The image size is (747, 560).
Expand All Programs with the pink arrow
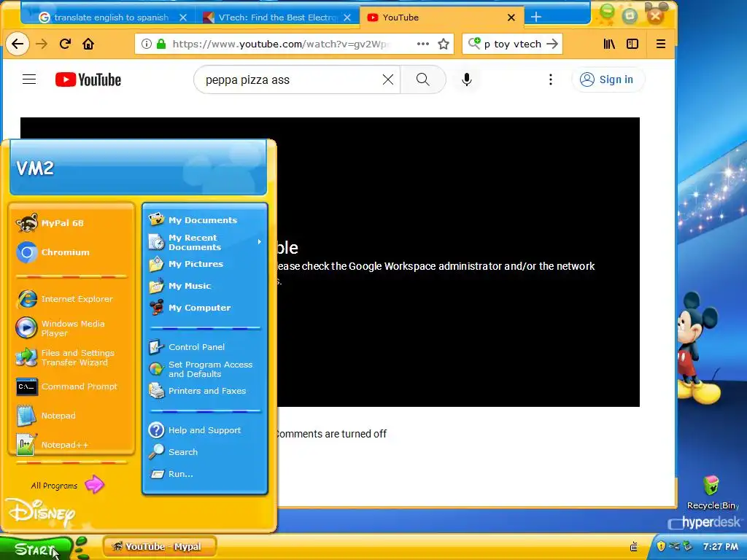click(94, 485)
